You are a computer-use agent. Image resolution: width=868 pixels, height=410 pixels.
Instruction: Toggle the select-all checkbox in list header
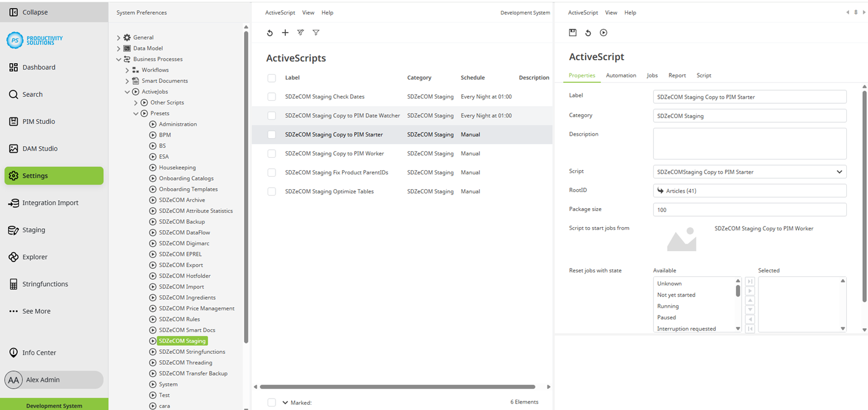click(x=272, y=78)
